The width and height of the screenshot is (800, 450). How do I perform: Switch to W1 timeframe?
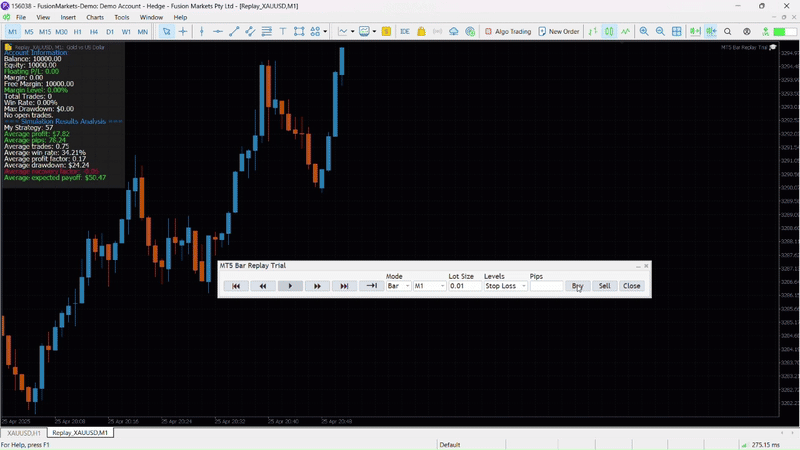pos(126,32)
